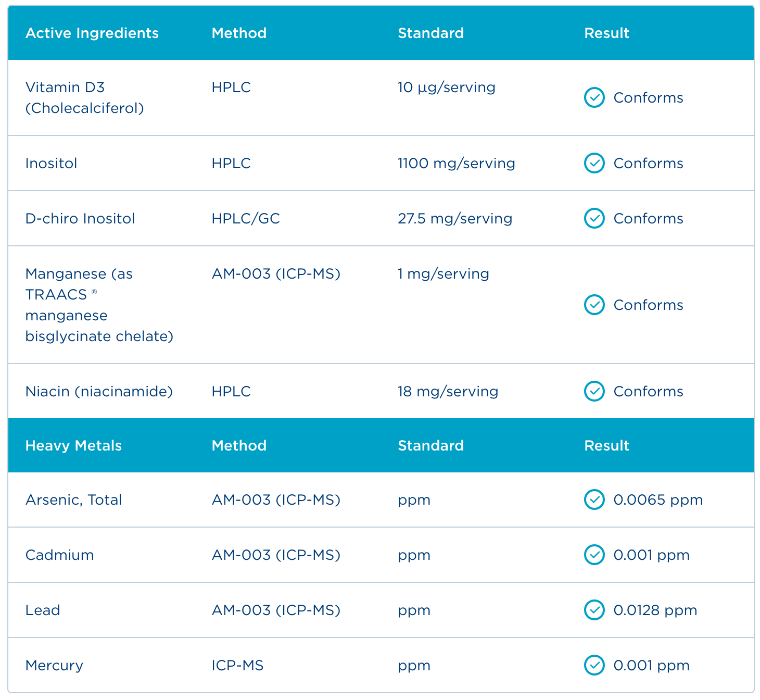The width and height of the screenshot is (760, 700).
Task: Click checkmark icon next to Niacin result
Action: click(594, 391)
